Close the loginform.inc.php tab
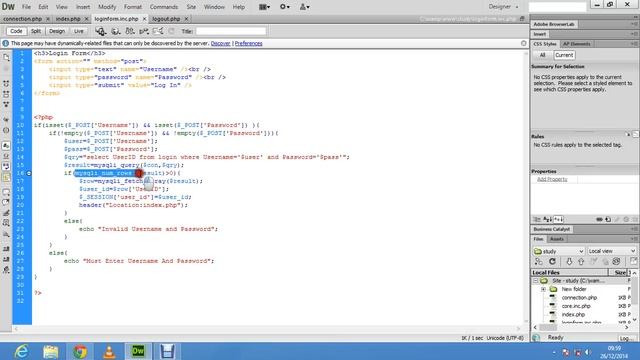This screenshot has width=640, height=360. (144, 19)
